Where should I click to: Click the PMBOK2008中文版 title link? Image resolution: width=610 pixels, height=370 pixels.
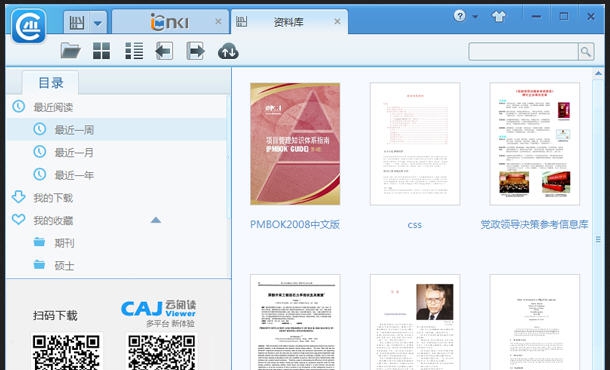click(295, 224)
